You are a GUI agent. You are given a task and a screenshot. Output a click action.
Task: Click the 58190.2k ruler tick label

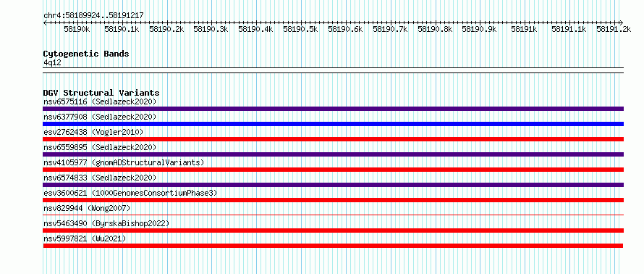coord(166,29)
